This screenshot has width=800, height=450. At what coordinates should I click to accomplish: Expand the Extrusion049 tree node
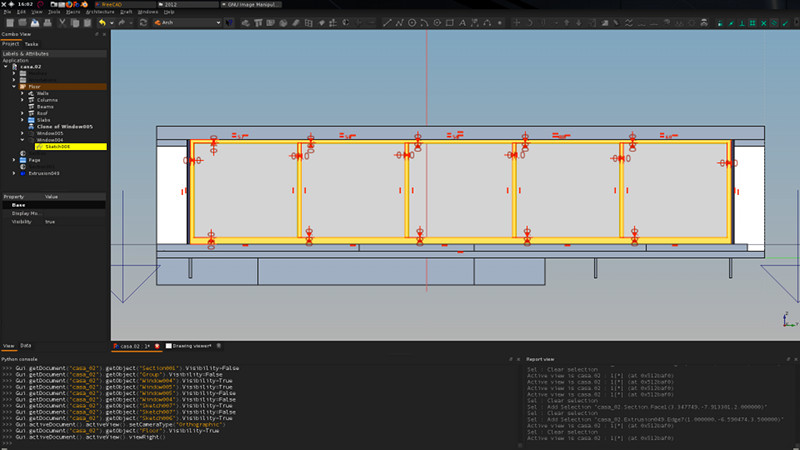(14, 173)
